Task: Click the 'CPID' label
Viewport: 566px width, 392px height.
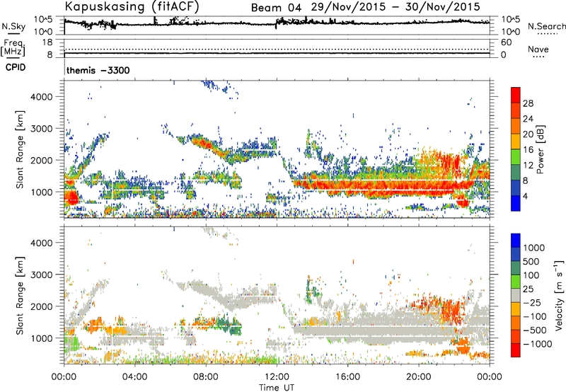Action: 16,67
